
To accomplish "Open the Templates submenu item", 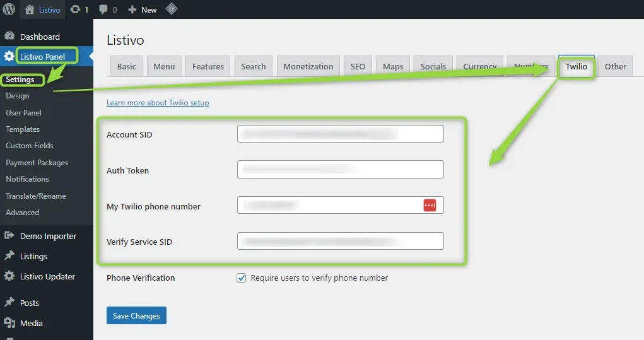I will pyautogui.click(x=23, y=129).
